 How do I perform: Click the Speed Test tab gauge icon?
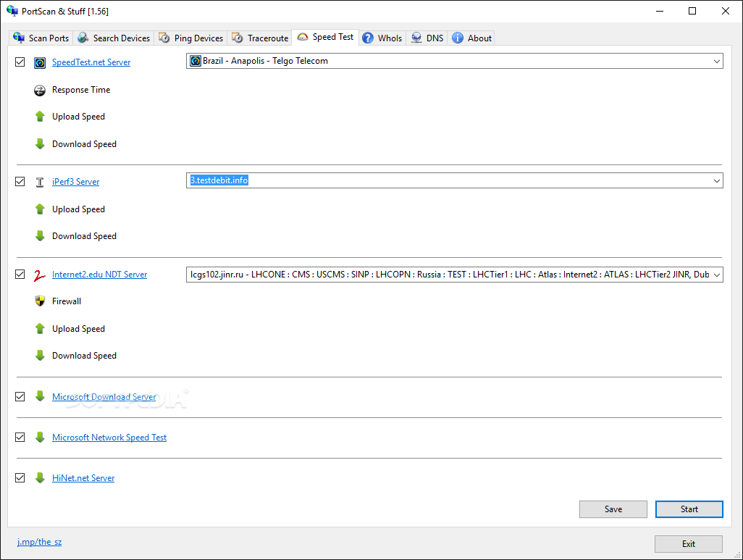303,37
